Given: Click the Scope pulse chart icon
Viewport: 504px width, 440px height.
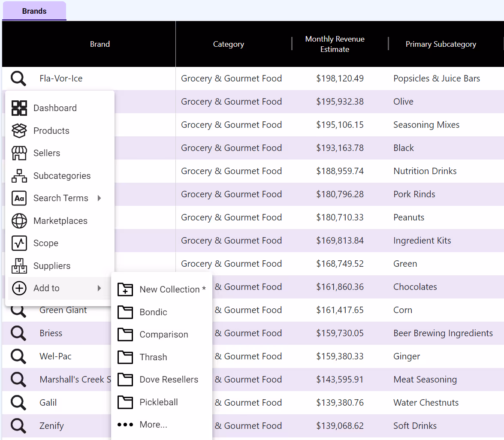Looking at the screenshot, I should tap(19, 243).
